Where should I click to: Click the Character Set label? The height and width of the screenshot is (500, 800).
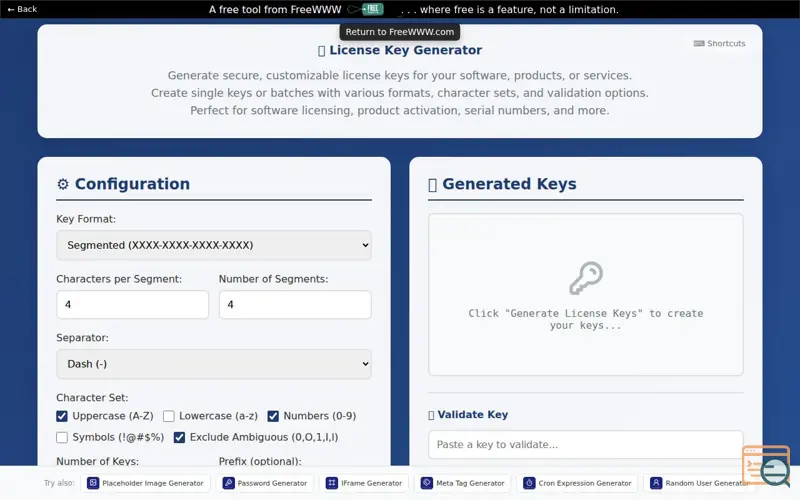point(92,397)
